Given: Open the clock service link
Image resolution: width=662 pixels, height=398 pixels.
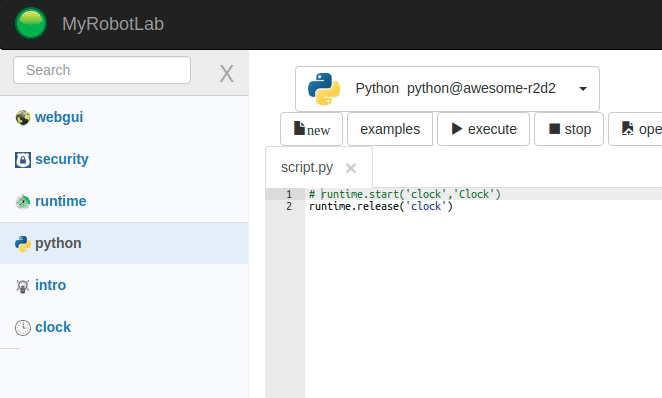Looking at the screenshot, I should click(x=53, y=328).
